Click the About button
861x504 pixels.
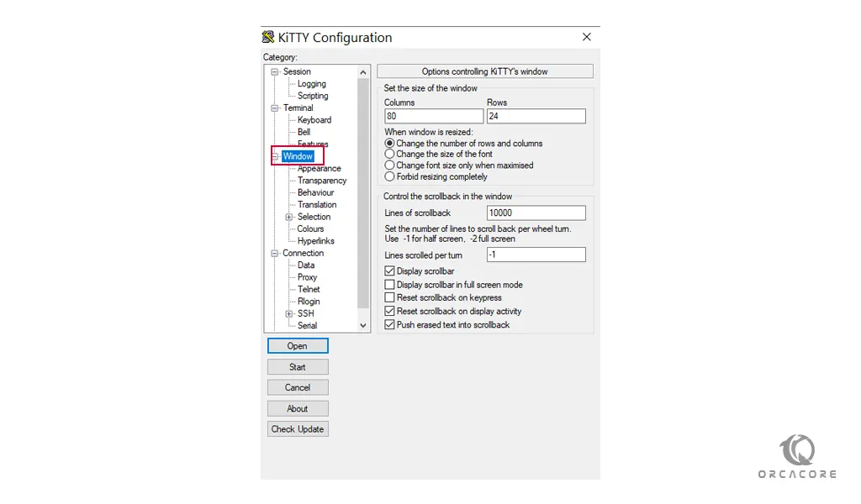[x=298, y=408]
